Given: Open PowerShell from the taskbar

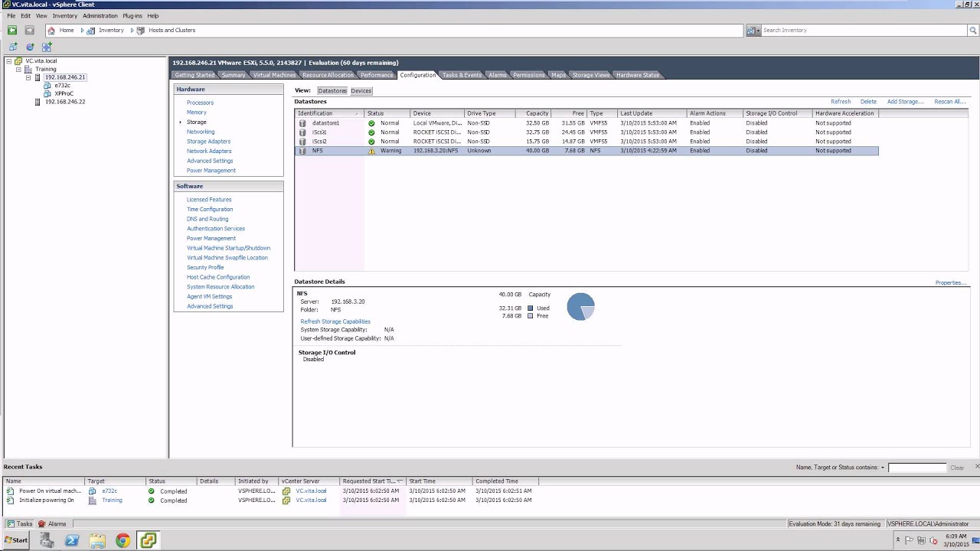Looking at the screenshot, I should pyautogui.click(x=72, y=541).
